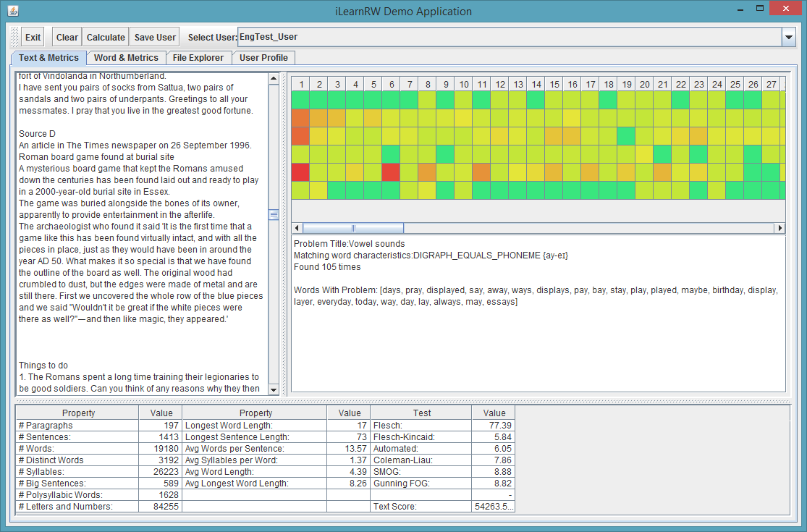
Task: Click the 'Flesch-Kincaid:' cell
Action: click(421, 436)
